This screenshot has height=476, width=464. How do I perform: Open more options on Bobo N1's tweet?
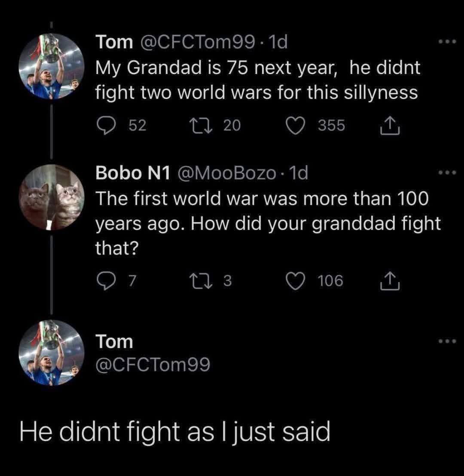coord(447,173)
